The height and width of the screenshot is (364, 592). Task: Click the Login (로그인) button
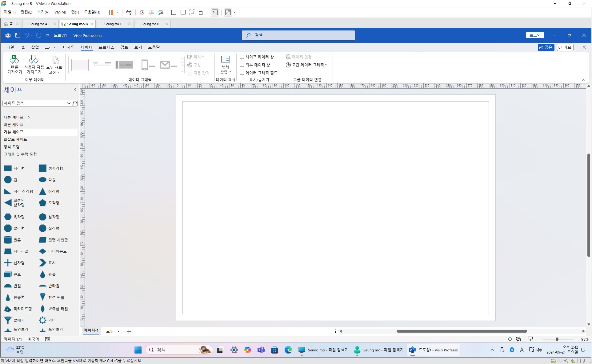click(535, 35)
